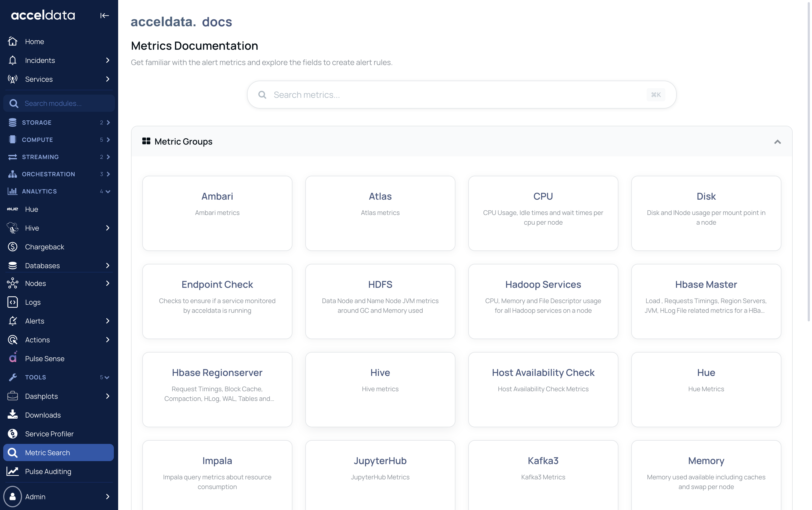812x510 pixels.
Task: Click the Admin user avatar icon
Action: 13,497
